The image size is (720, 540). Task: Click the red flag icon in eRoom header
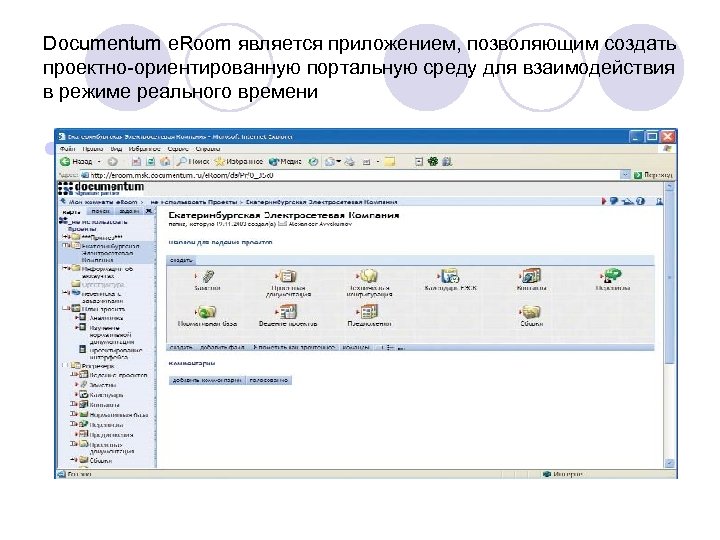[604, 201]
